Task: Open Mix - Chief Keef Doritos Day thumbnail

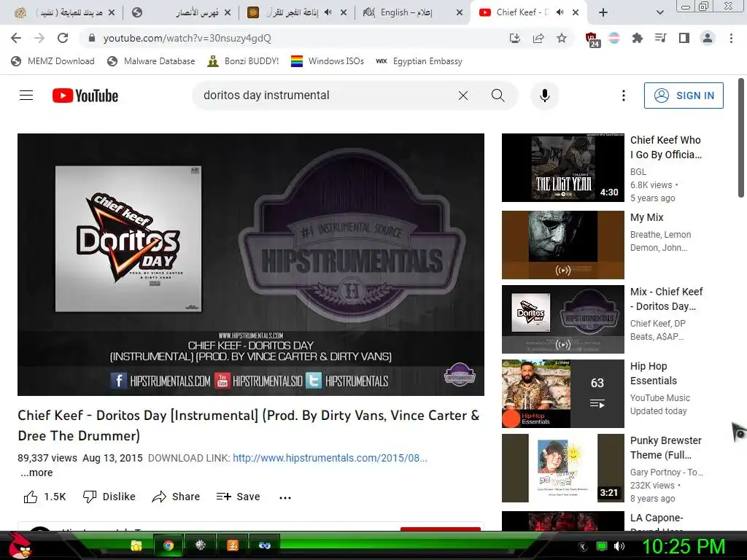Action: (562, 319)
